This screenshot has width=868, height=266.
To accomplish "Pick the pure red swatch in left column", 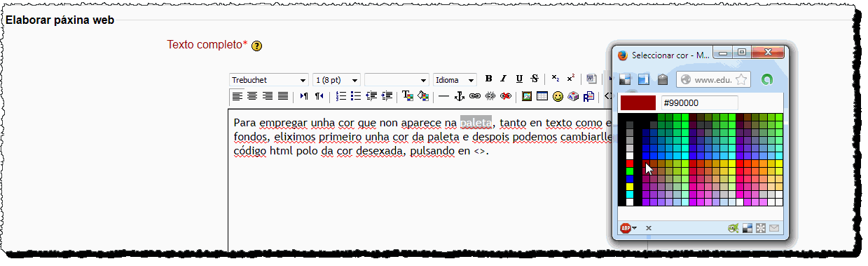I will click(x=629, y=163).
